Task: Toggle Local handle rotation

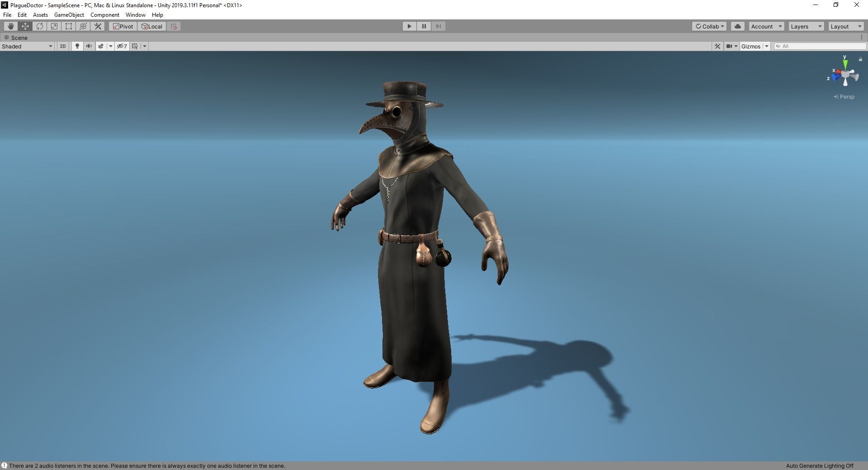Action: 152,26
